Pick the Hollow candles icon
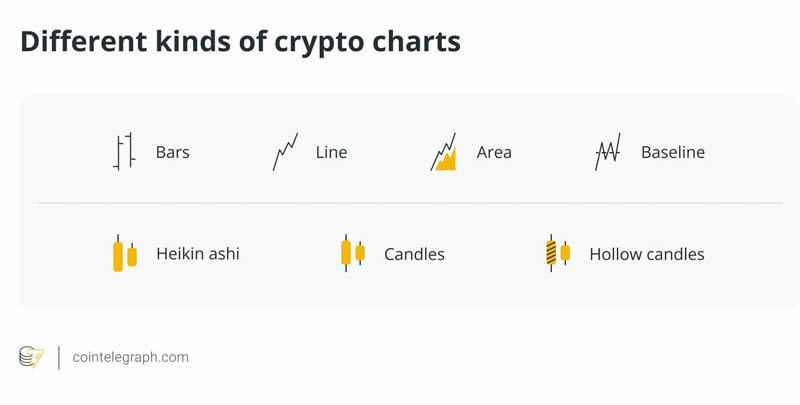Screen dimensions: 800x405 coord(557,254)
